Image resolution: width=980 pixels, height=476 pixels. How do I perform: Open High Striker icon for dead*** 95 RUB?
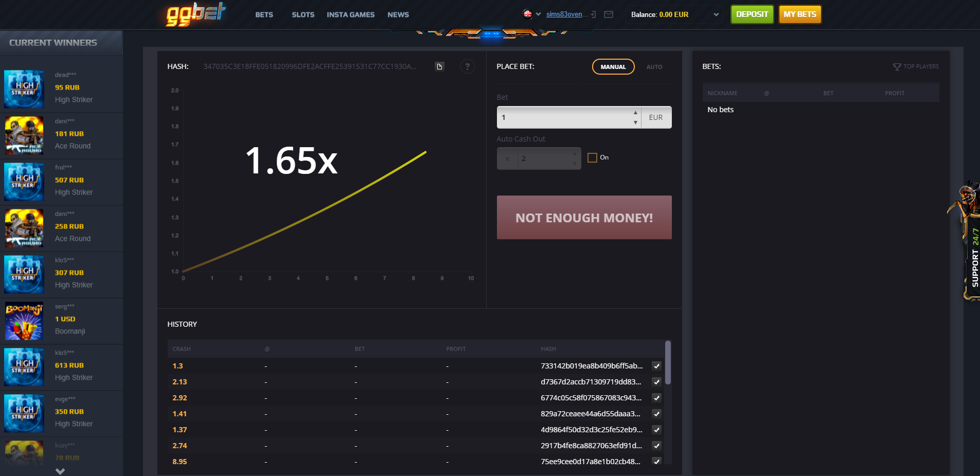24,89
